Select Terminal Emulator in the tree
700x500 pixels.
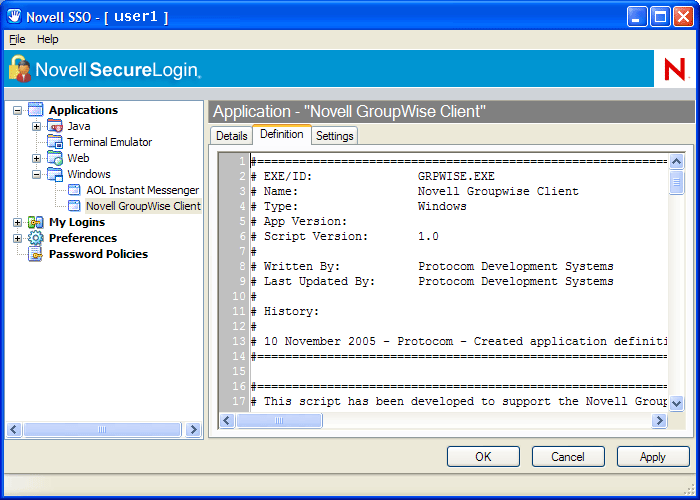click(109, 142)
